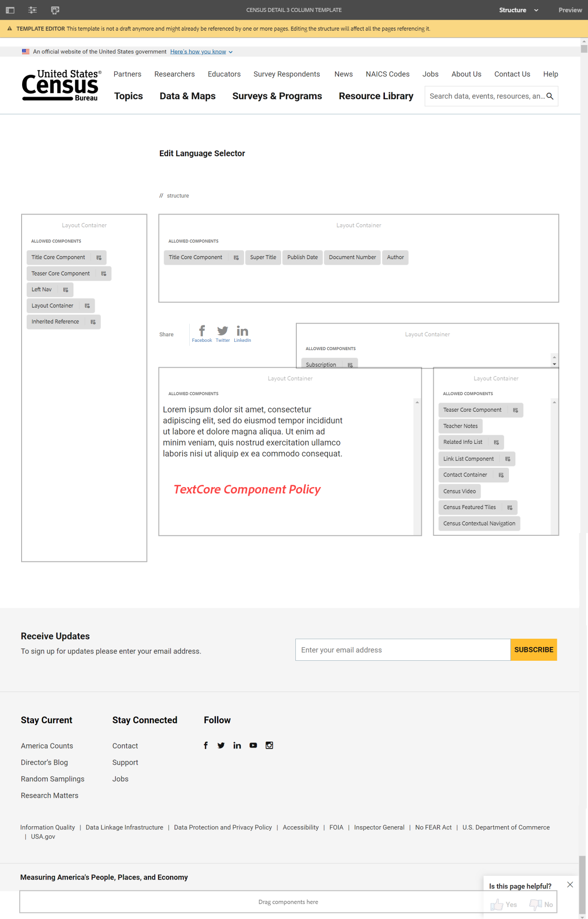Open policy icon for Inherited Reference
This screenshot has height=919, width=588.
pos(93,322)
